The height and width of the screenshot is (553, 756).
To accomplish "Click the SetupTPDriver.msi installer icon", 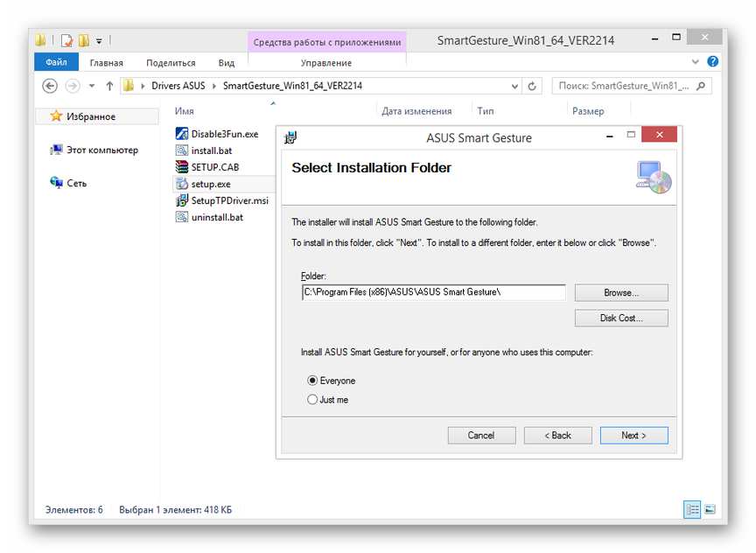I will [x=182, y=200].
